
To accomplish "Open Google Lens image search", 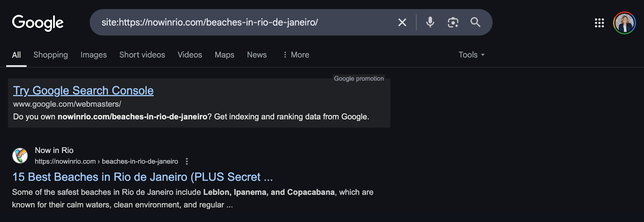I will 453,23.
